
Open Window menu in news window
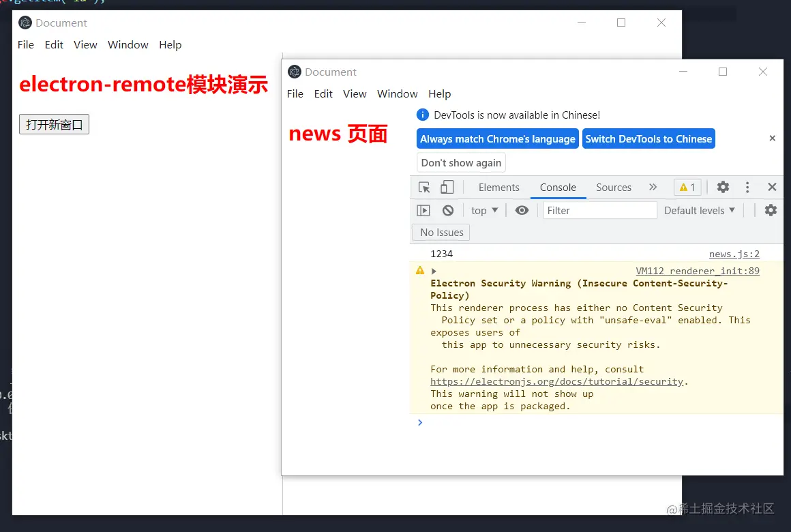(x=398, y=94)
